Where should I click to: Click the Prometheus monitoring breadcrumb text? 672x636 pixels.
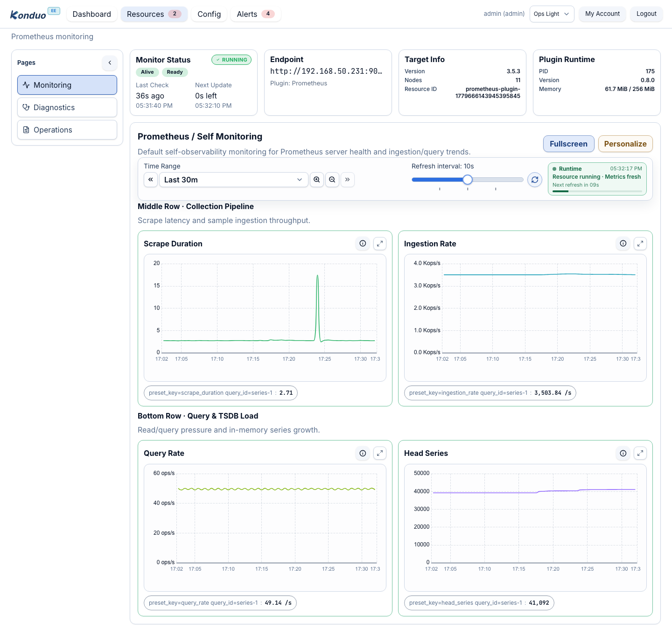pyautogui.click(x=52, y=36)
